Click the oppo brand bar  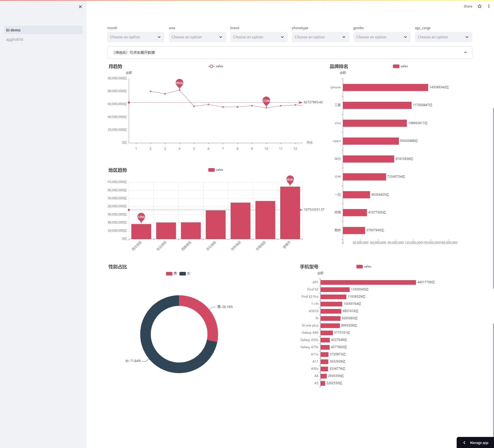click(x=371, y=141)
